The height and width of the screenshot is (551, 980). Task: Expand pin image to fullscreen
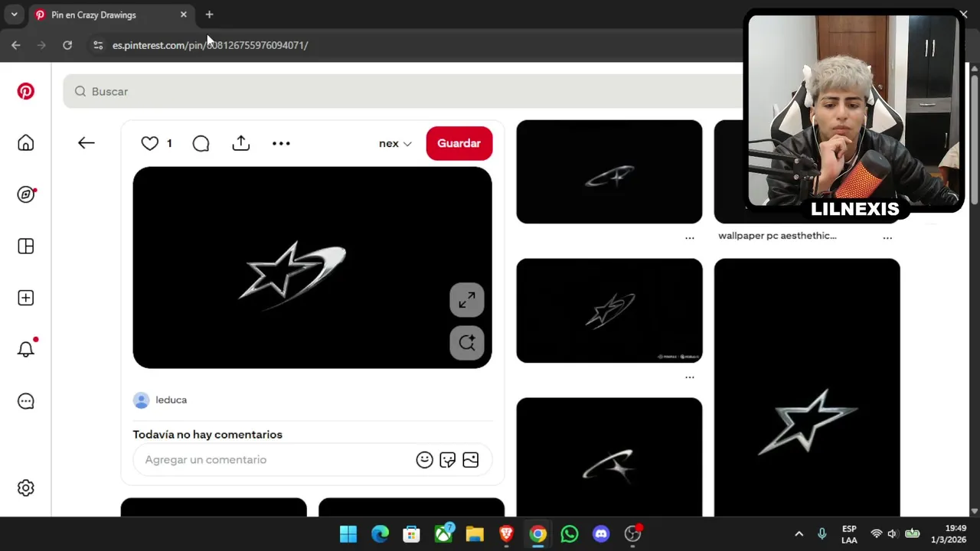467,300
